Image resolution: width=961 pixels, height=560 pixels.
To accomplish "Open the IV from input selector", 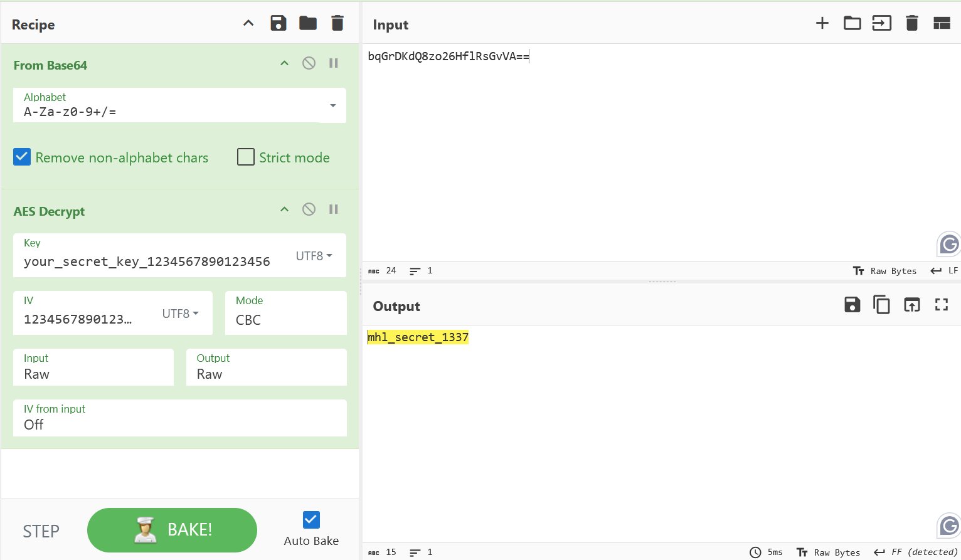I will click(180, 418).
